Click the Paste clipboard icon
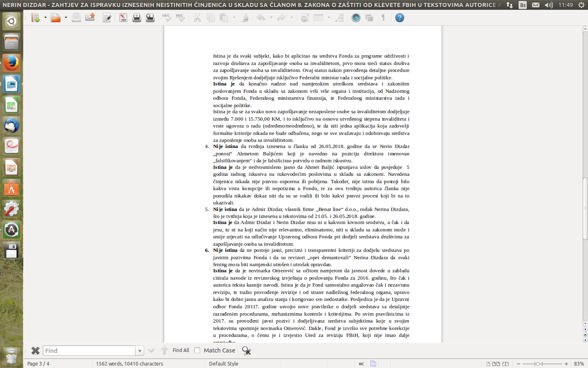 224,18
